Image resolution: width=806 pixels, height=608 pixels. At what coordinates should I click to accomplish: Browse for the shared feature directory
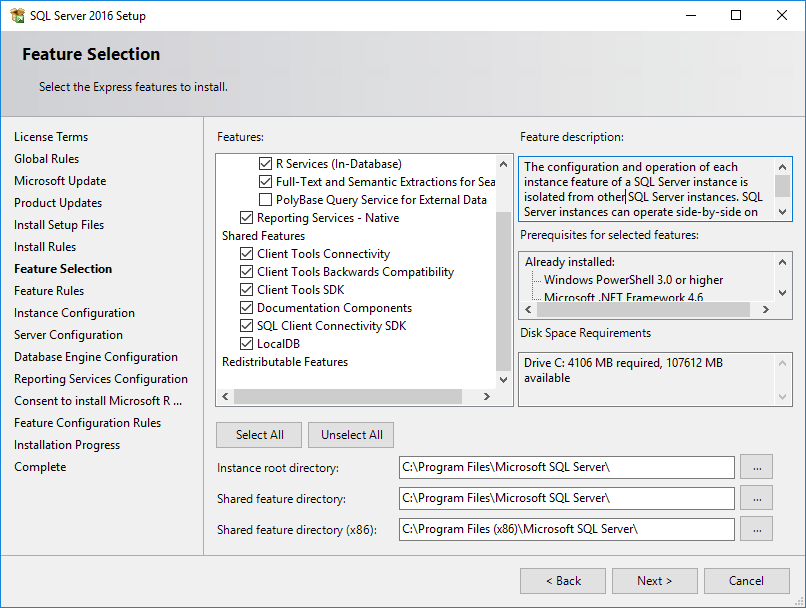(x=757, y=498)
